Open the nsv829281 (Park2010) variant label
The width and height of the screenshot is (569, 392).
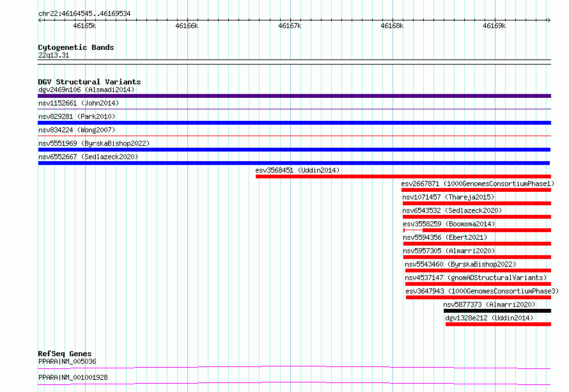pyautogui.click(x=77, y=116)
